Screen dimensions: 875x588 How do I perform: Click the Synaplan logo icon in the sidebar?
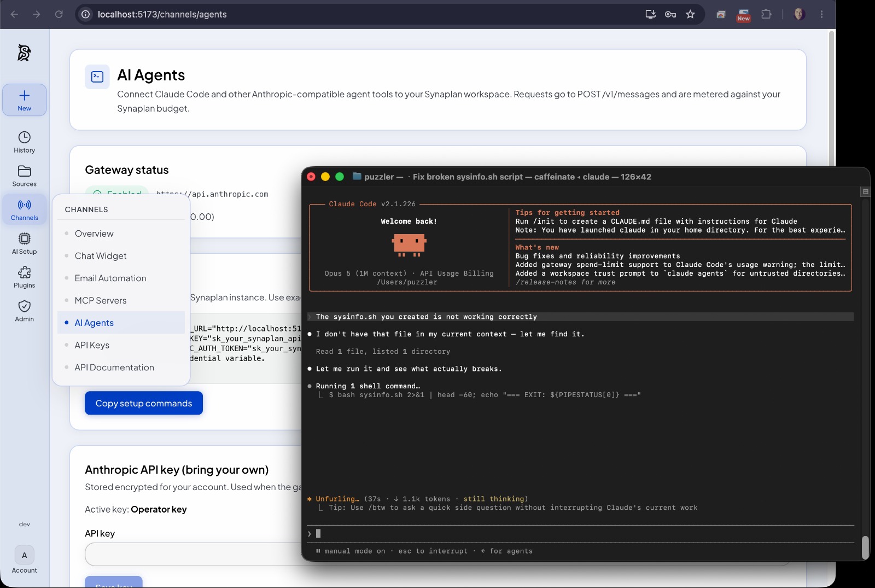(24, 53)
